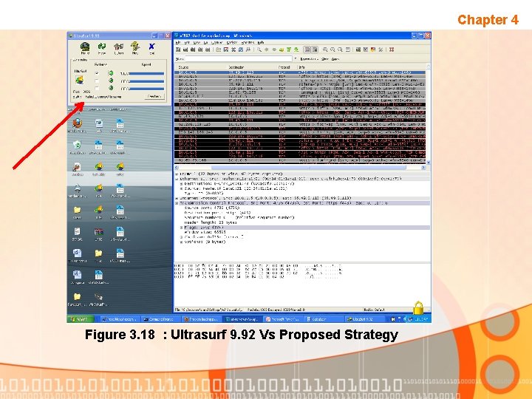
Task: Click the Wireshark Capture Options toolbar icon
Action: click(185, 50)
